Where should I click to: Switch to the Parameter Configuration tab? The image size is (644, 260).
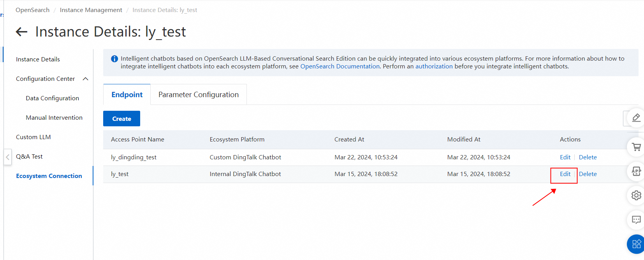199,95
